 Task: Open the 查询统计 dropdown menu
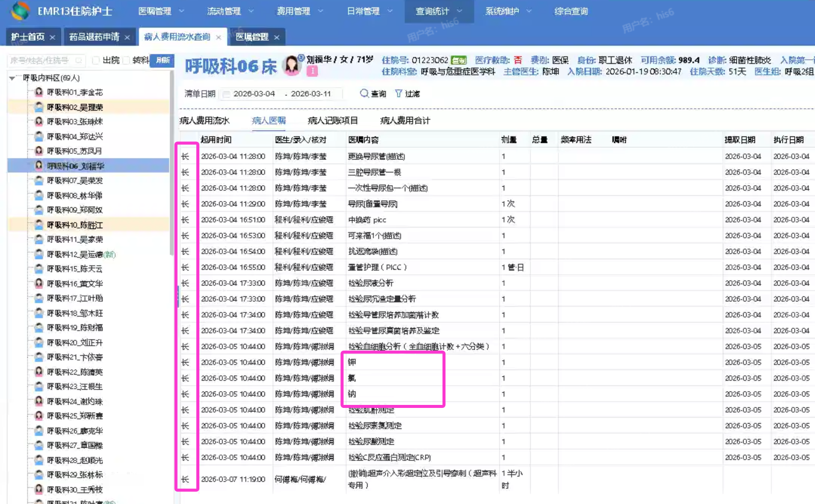(439, 11)
